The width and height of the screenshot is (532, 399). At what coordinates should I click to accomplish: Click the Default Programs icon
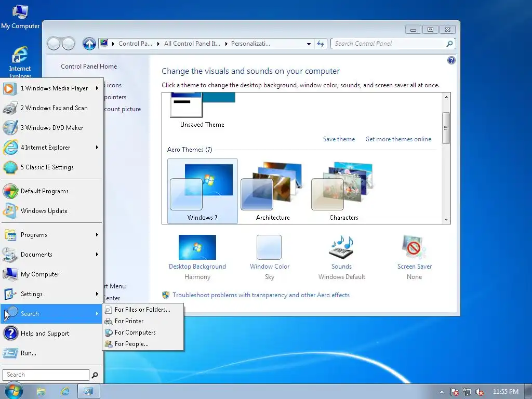(10, 191)
